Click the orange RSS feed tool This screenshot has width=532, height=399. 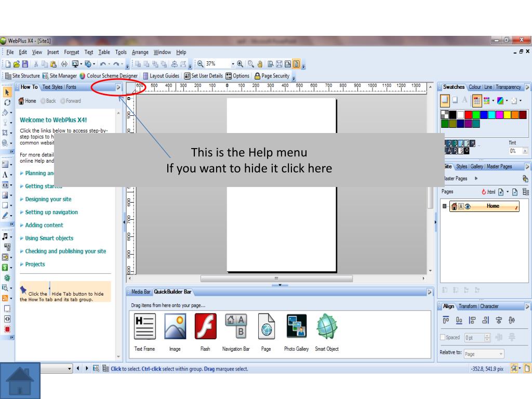click(5, 298)
